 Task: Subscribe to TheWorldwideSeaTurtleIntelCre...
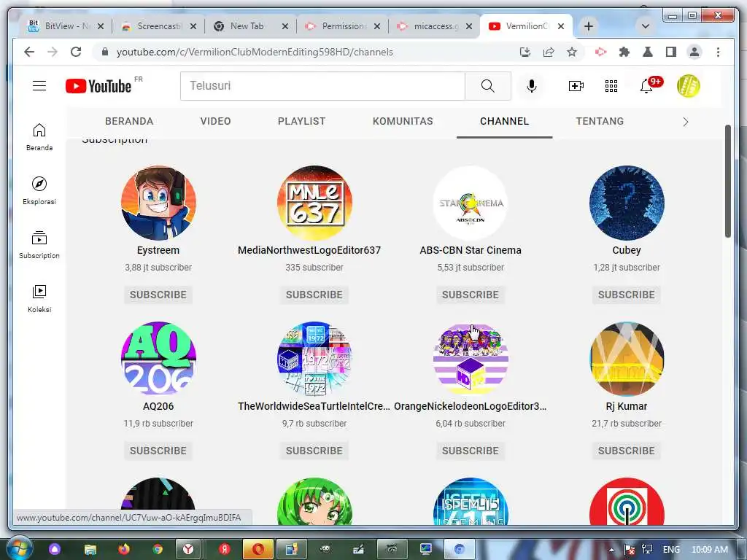[x=314, y=451]
